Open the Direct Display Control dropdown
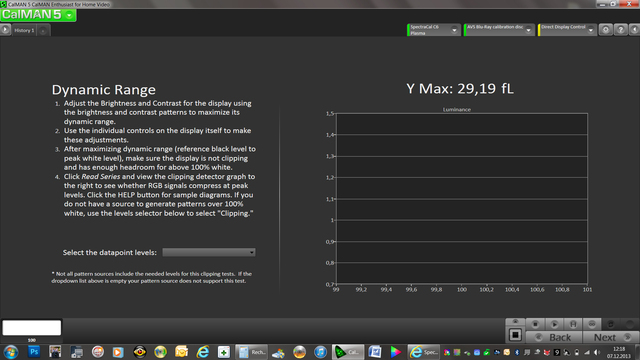640x360 pixels. pyautogui.click(x=567, y=30)
